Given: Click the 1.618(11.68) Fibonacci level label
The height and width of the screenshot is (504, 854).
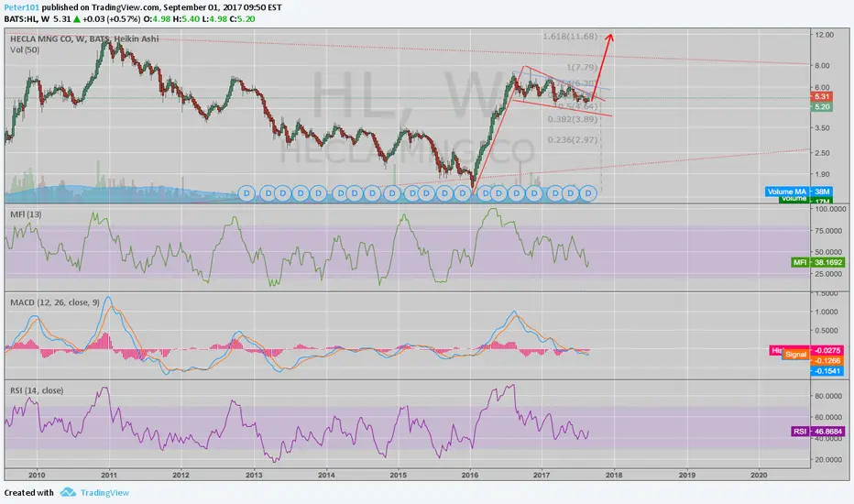Looking at the screenshot, I should pyautogui.click(x=570, y=37).
